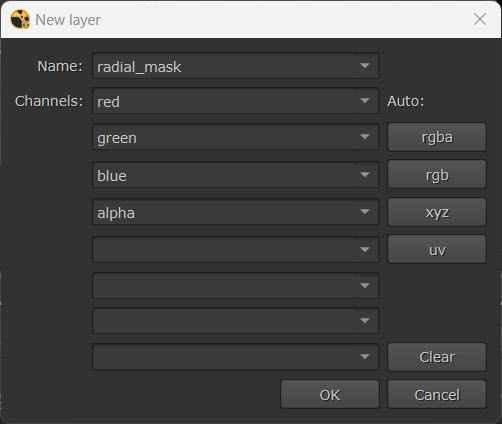Confirm the new layer with OK
Screen dimensions: 502x424
tap(330, 394)
